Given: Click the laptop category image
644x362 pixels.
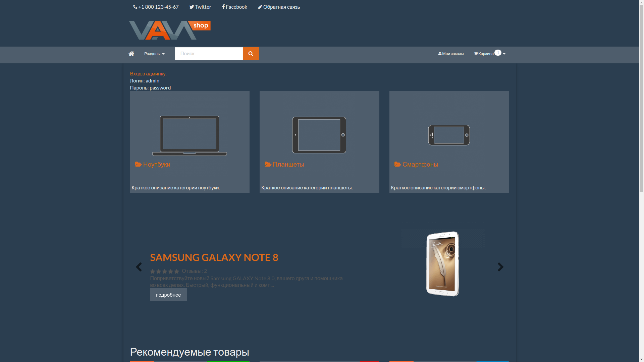Looking at the screenshot, I should (190, 135).
